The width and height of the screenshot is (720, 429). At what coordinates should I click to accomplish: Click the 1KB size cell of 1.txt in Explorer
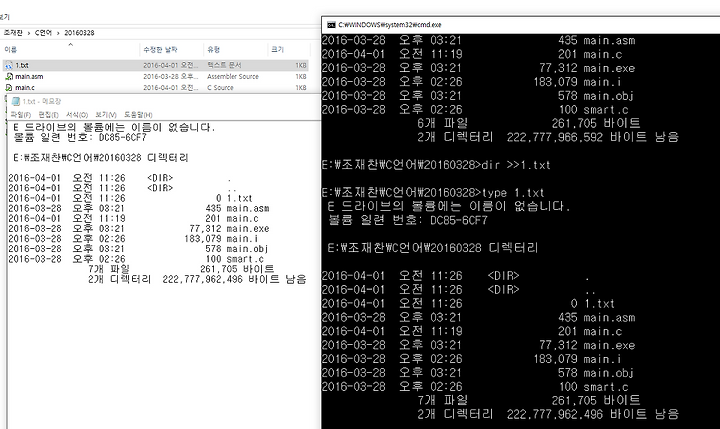click(301, 66)
